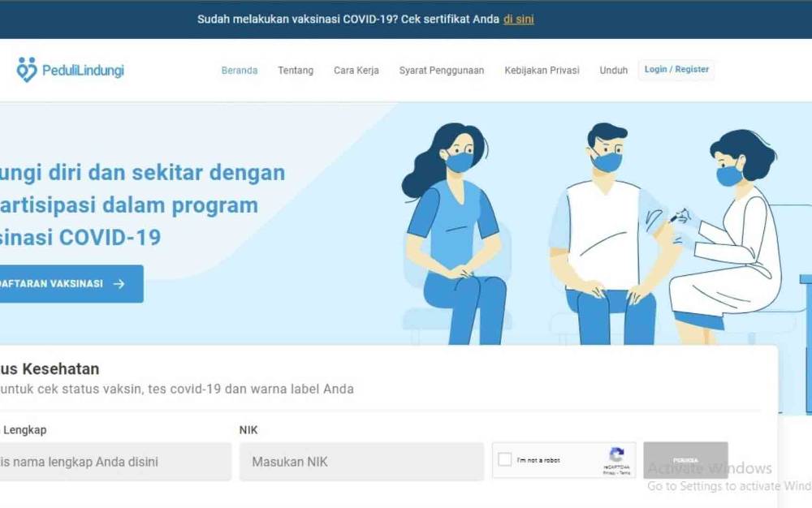Click the Login / Register button
Image resolution: width=812 pixels, height=508 pixels.
pos(676,70)
